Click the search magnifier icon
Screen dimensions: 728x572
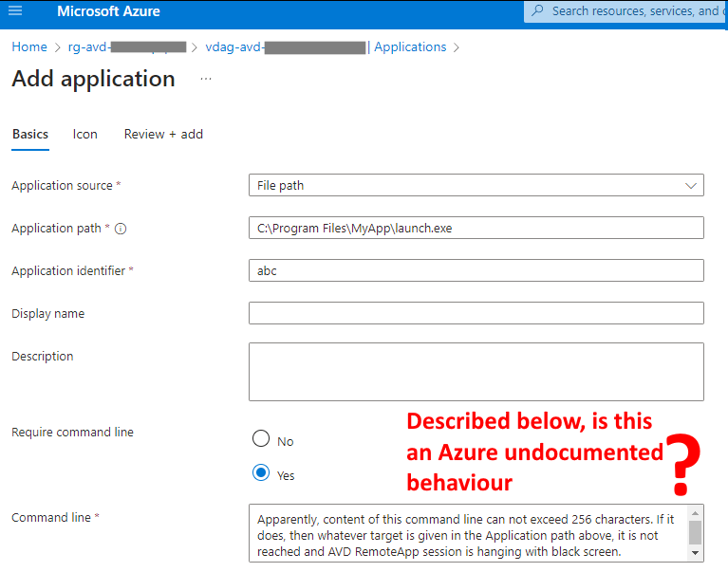pos(537,10)
